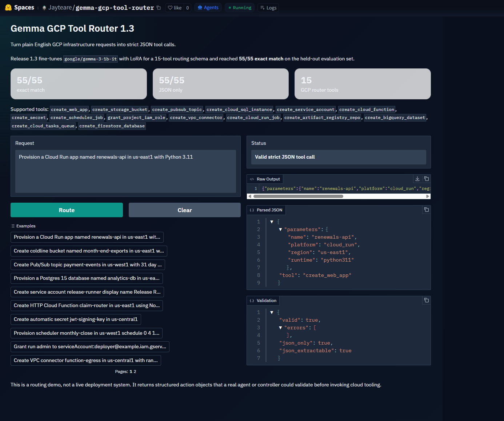504x421 pixels.
Task: Select example 'Provision scheduler monthly-close'
Action: 87,333
